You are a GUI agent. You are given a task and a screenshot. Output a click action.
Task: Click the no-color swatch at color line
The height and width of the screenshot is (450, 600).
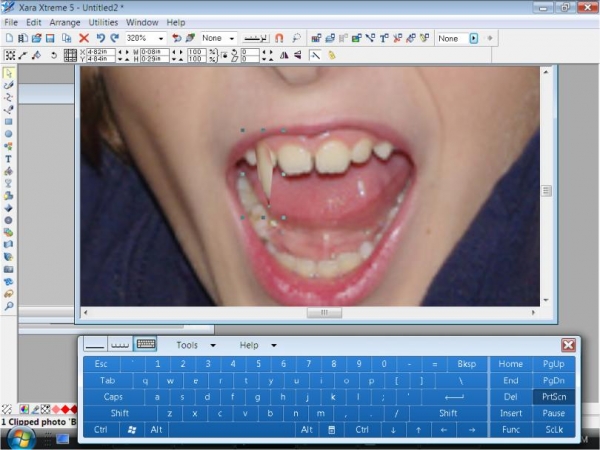point(45,409)
